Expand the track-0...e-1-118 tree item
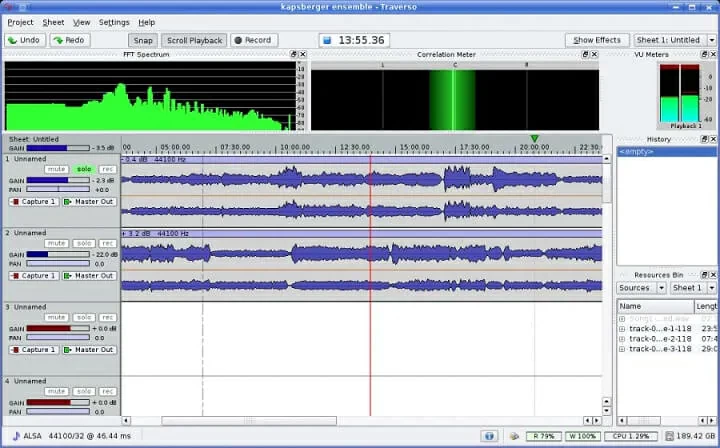The image size is (720, 448). [622, 329]
